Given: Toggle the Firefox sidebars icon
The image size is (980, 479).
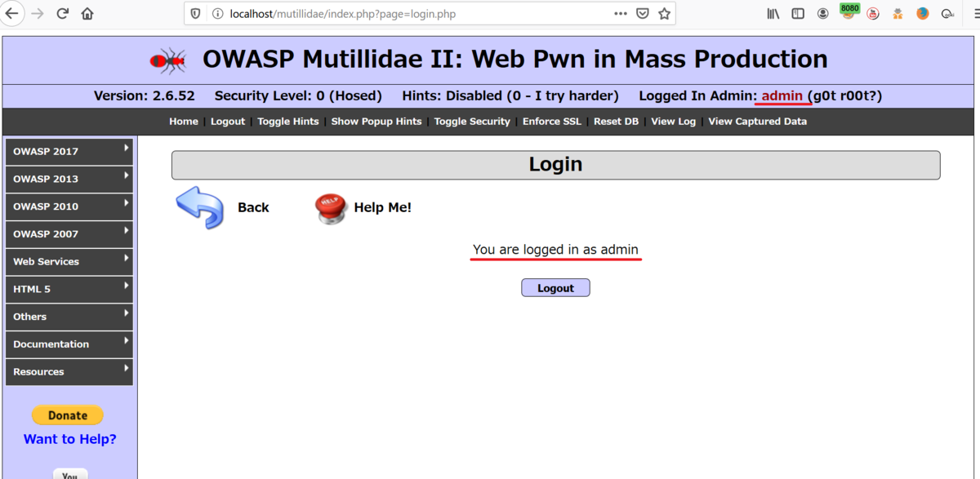Looking at the screenshot, I should click(x=798, y=14).
